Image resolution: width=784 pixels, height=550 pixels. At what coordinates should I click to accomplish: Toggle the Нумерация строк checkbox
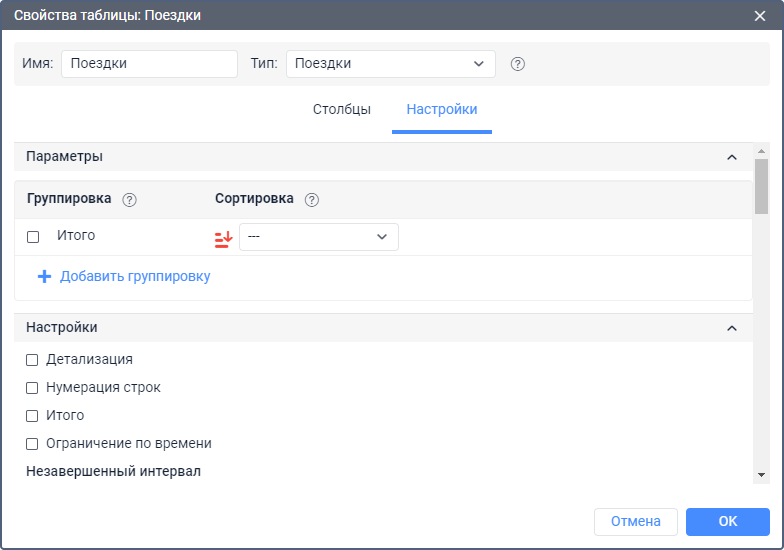32,387
